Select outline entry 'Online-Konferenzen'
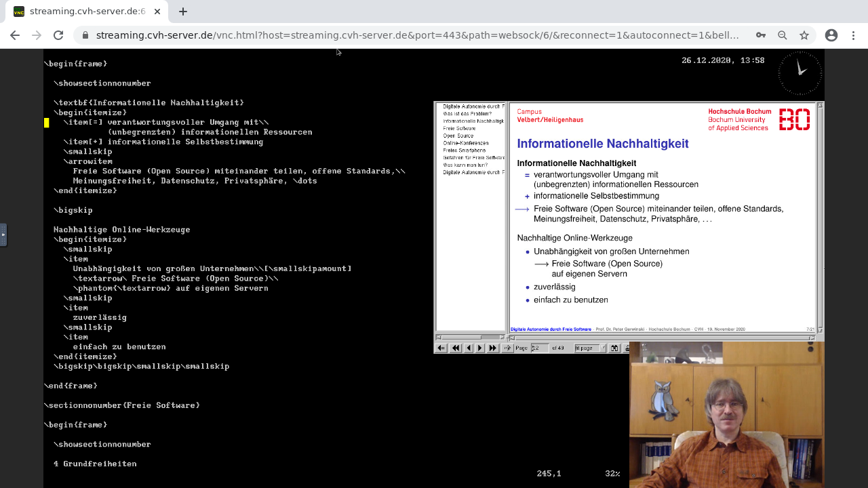868x488 pixels. [x=465, y=143]
